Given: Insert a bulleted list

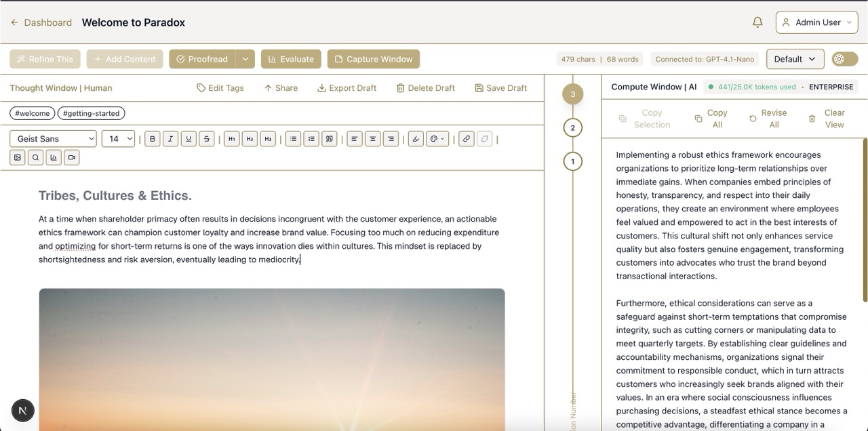Looking at the screenshot, I should [293, 139].
